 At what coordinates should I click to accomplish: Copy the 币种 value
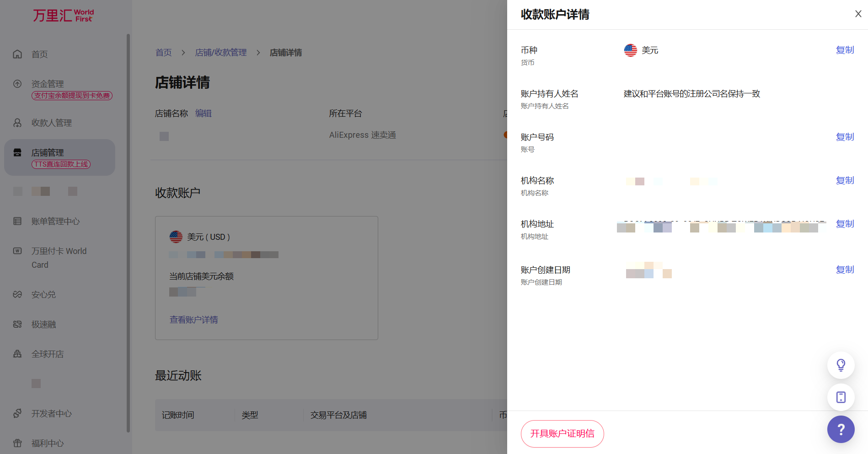(x=845, y=50)
